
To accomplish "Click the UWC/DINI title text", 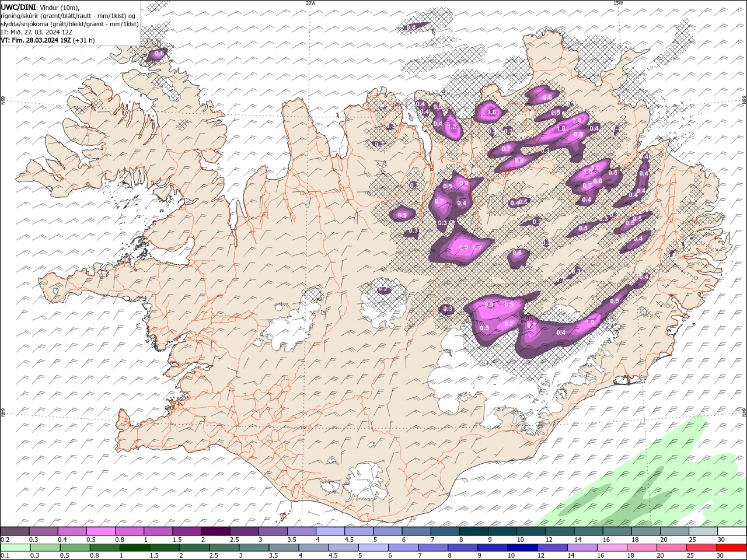I will 18,7.
